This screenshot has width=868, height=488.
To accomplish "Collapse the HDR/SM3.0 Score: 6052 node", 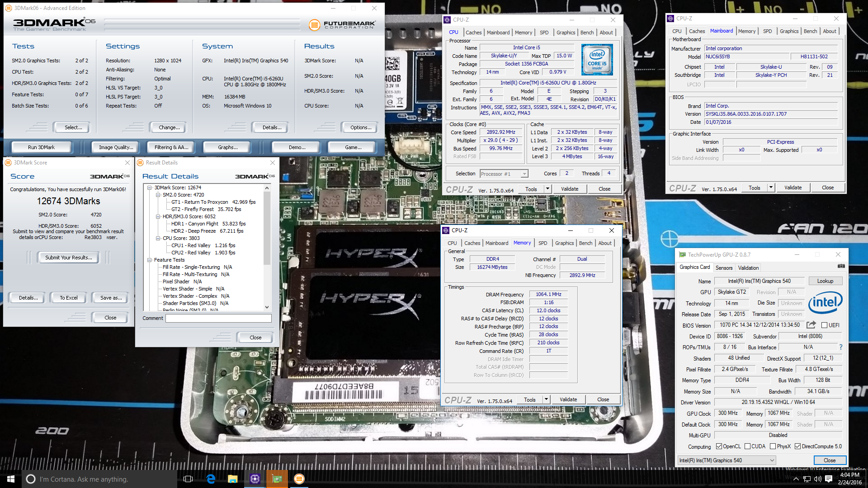I will 158,217.
